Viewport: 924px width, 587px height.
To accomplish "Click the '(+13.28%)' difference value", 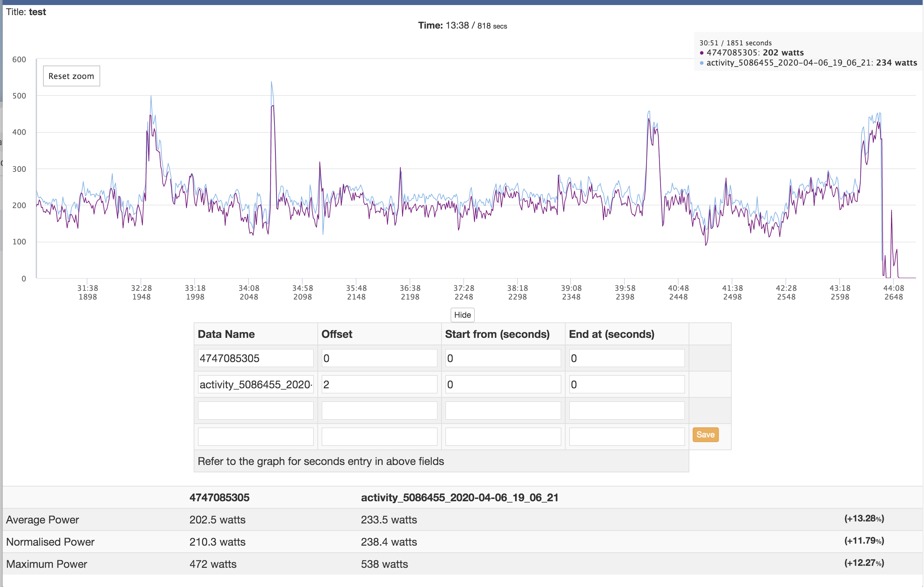I will [x=864, y=519].
